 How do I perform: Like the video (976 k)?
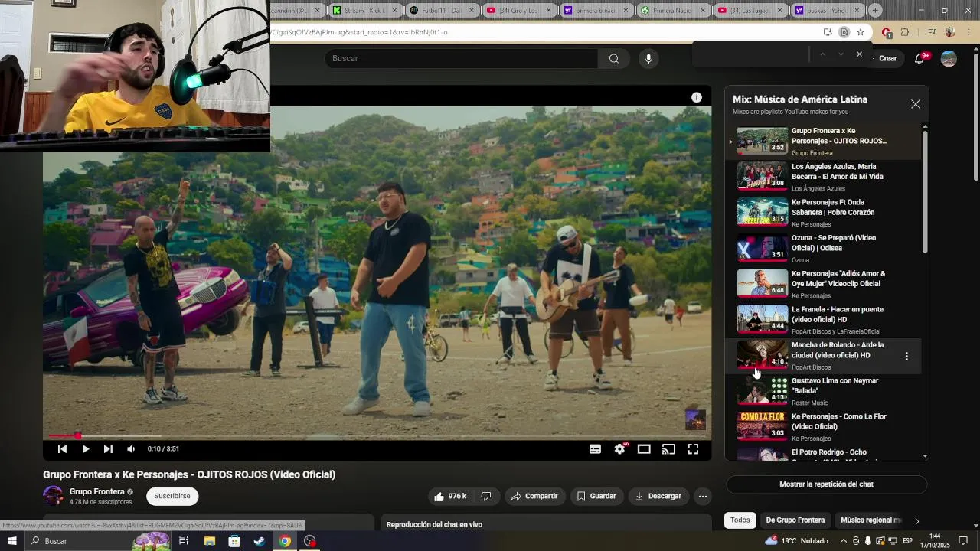pyautogui.click(x=450, y=497)
